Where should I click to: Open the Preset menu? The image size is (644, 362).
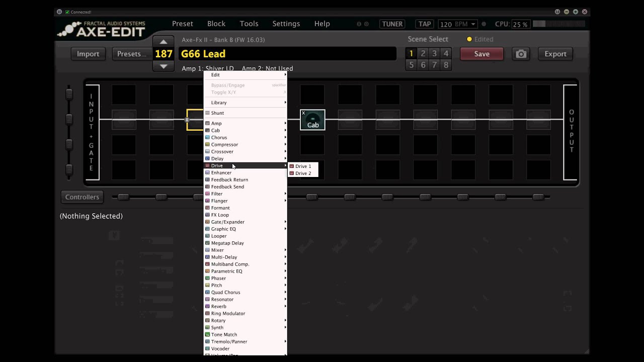click(x=183, y=24)
